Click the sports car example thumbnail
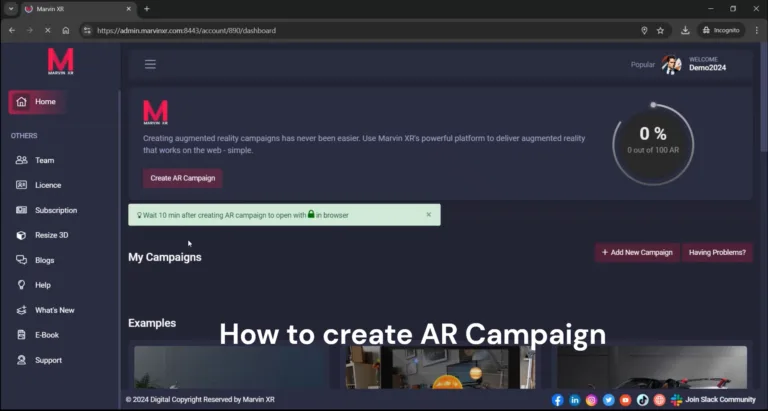The height and width of the screenshot is (411, 768). click(x=652, y=367)
